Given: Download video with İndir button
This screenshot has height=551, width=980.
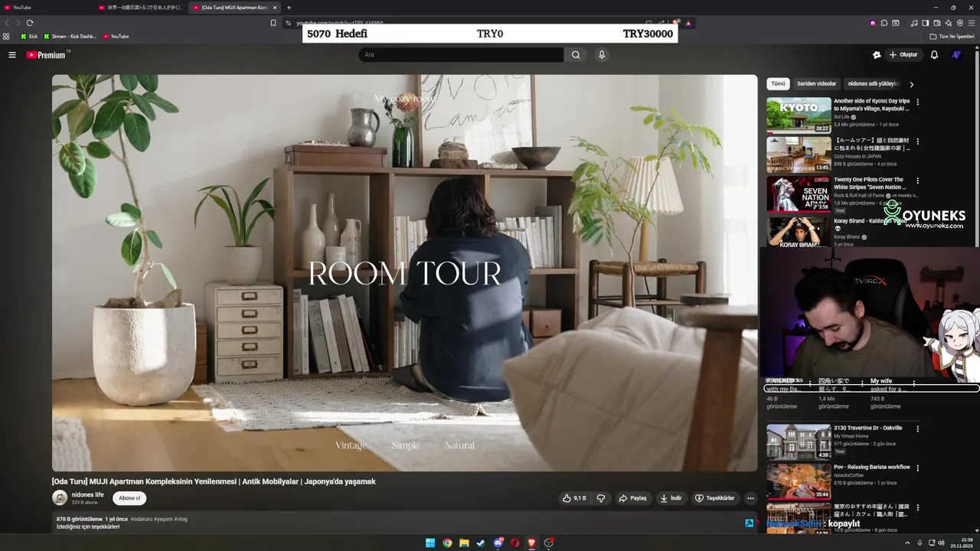Looking at the screenshot, I should pos(670,498).
